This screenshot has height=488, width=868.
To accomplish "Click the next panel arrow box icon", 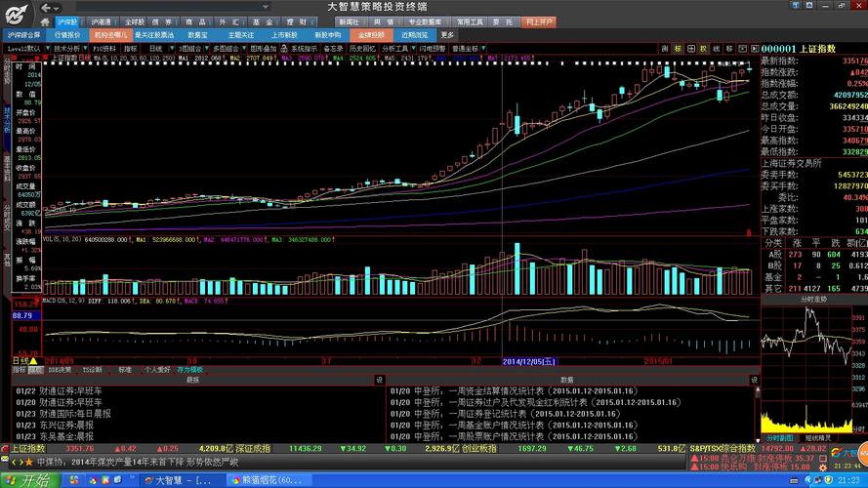I will pos(755,49).
